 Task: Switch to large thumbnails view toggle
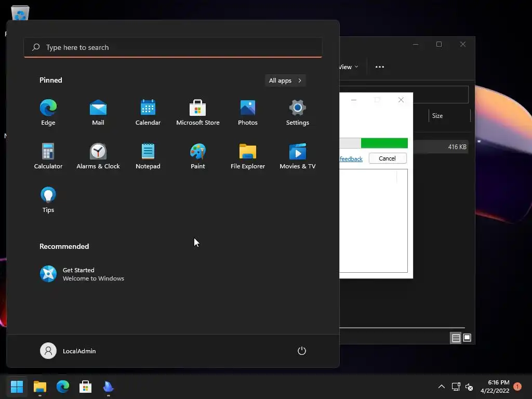tap(467, 338)
